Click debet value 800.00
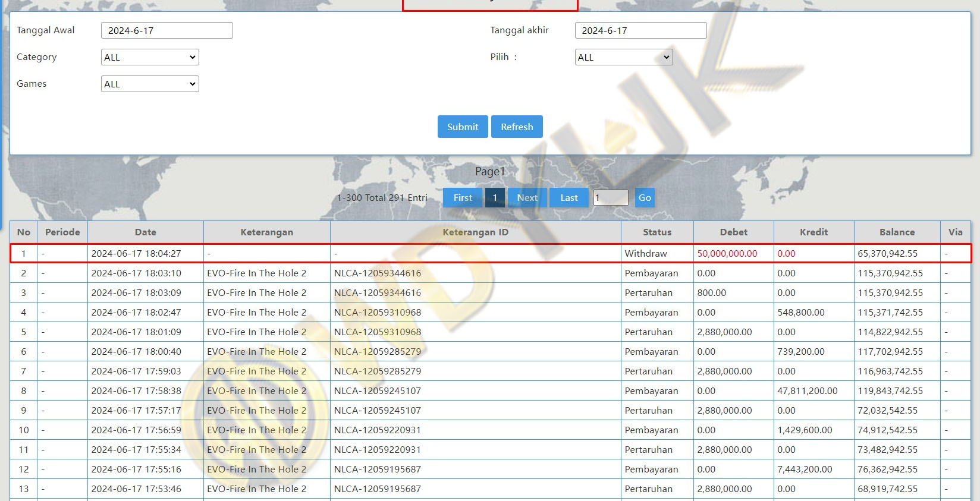 click(712, 292)
